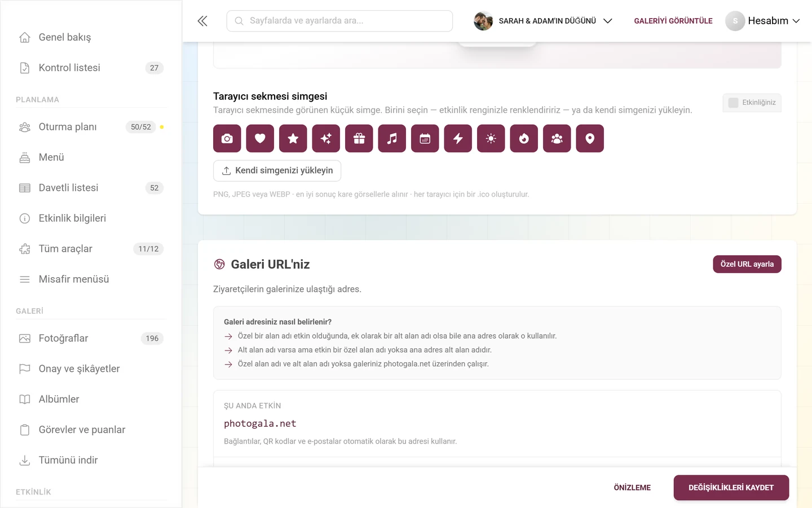Select the gift box favicon icon
The height and width of the screenshot is (508, 812).
tap(359, 138)
